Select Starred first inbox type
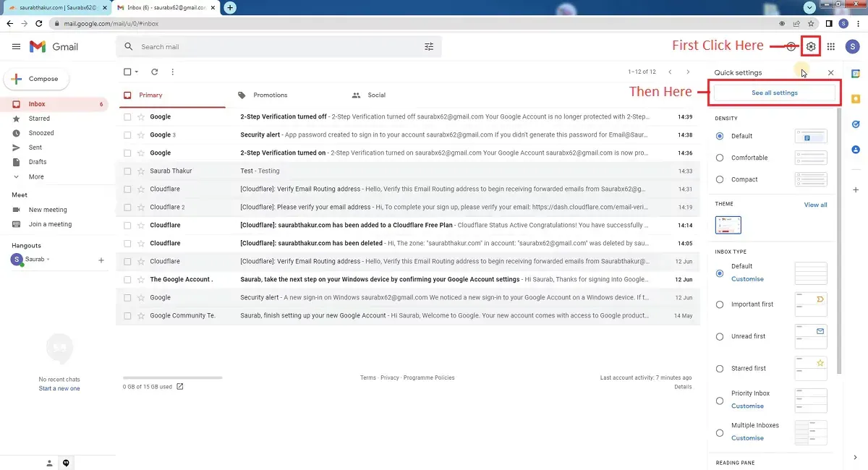 click(719, 368)
